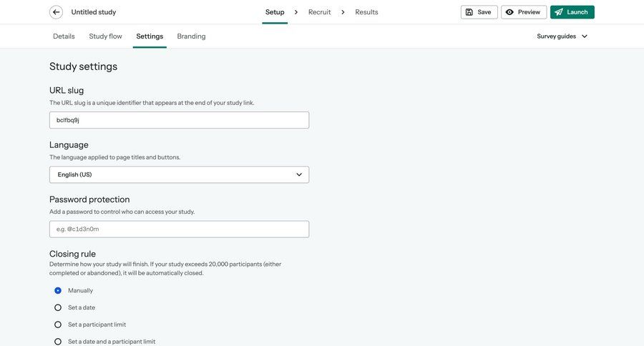644x346 pixels.
Task: Open the Language dropdown
Action: coord(179,174)
